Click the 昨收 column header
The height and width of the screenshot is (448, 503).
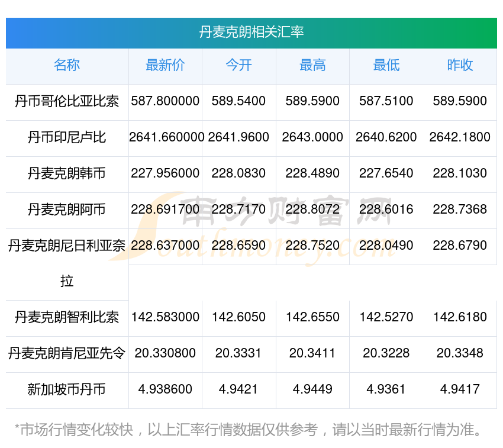(x=460, y=65)
